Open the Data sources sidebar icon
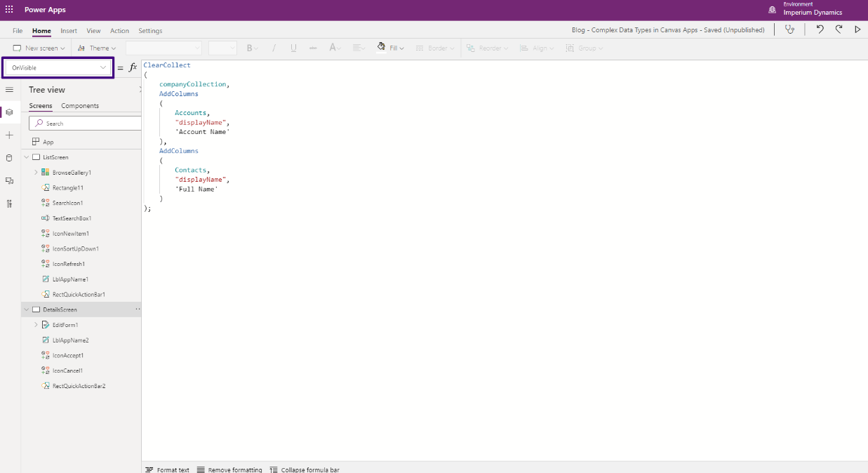This screenshot has width=868, height=473. [x=9, y=158]
